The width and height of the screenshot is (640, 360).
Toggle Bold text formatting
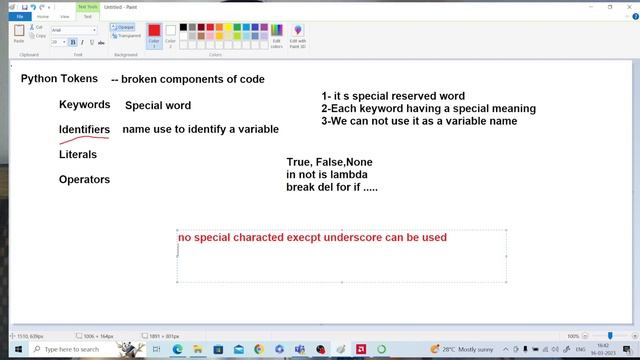73,42
